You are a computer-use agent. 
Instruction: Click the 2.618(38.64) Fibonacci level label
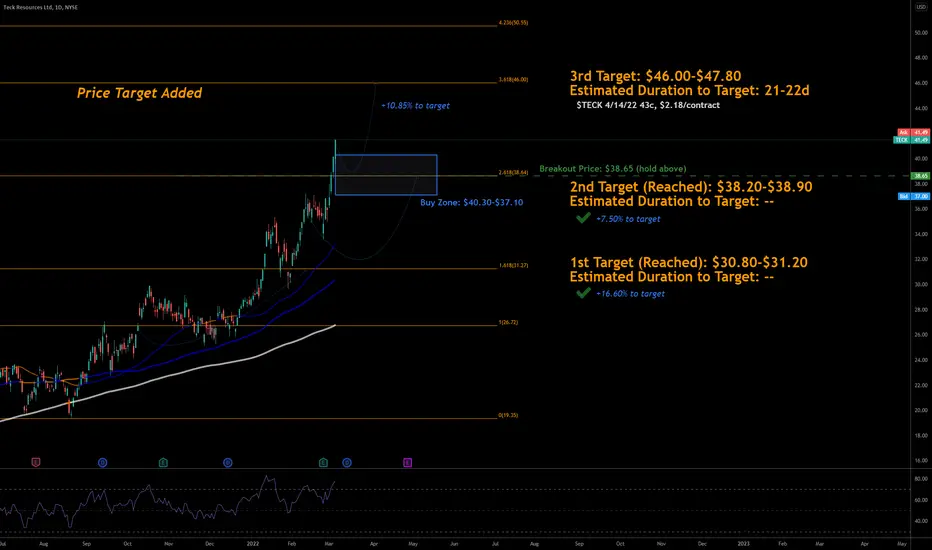coord(513,172)
